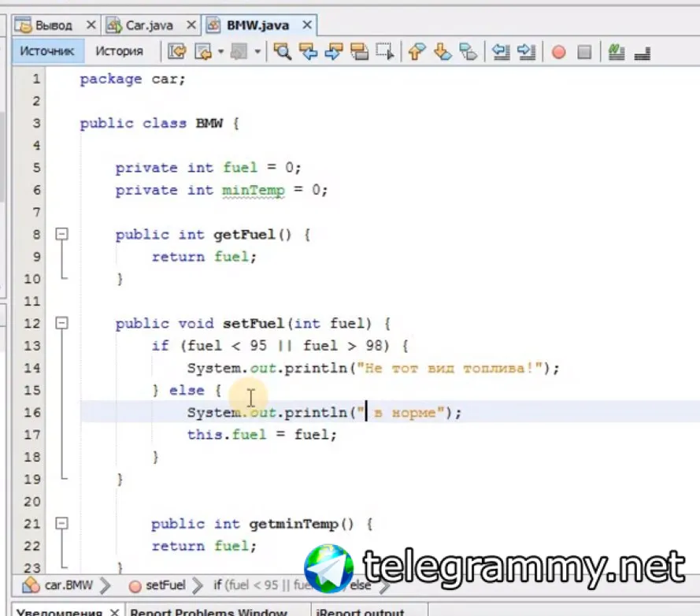Screen dimensions: 700x616
Task: Click line number 1 in gutter
Action: pos(36,79)
